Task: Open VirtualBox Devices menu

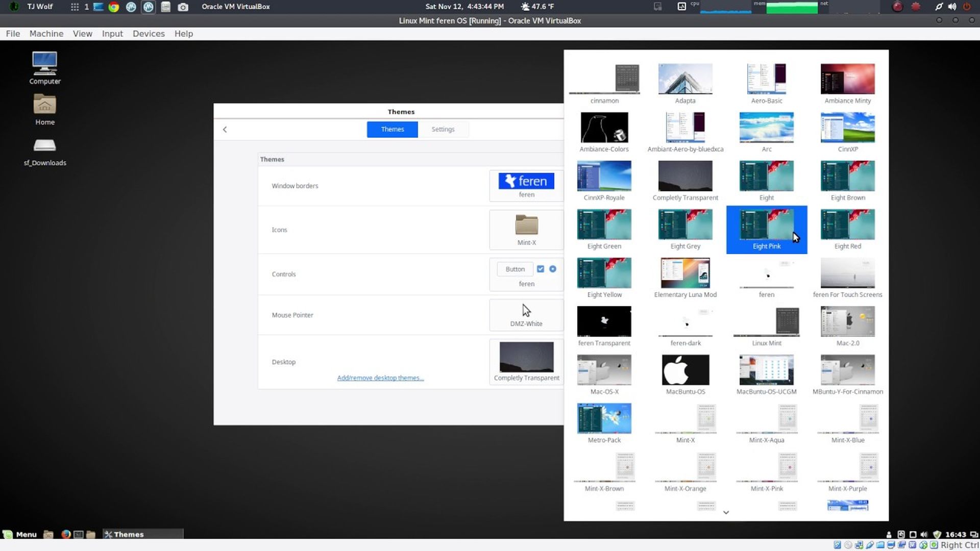Action: [149, 34]
